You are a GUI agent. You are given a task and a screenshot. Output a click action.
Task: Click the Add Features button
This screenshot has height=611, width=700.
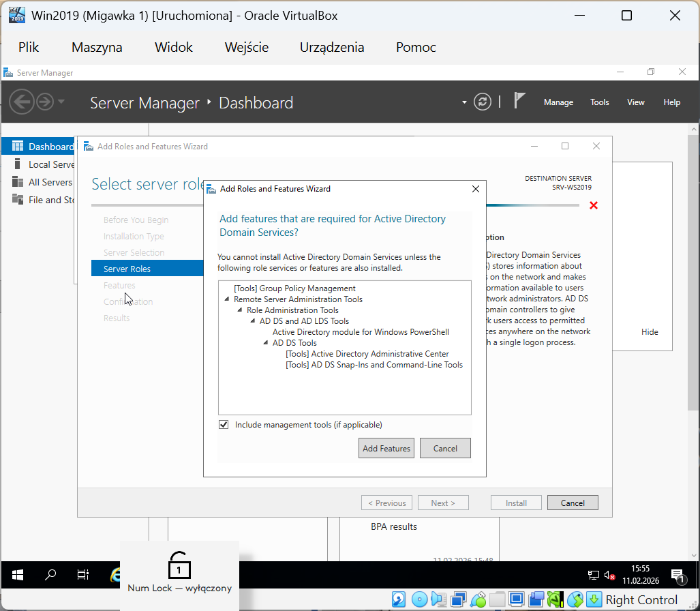[386, 448]
